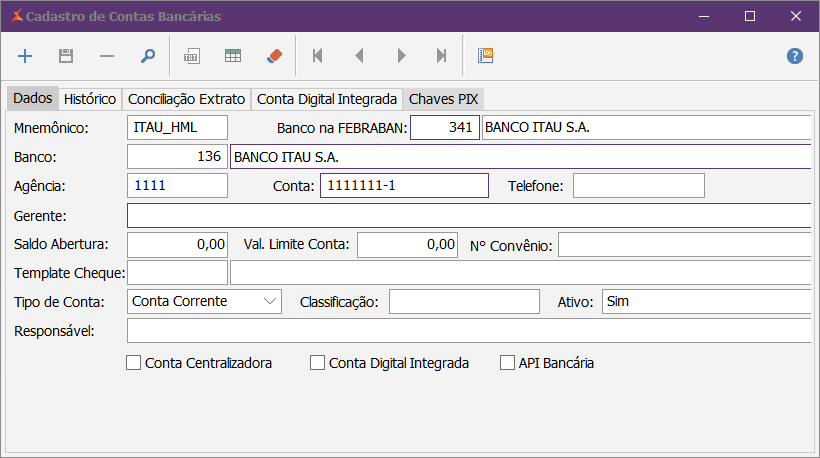This screenshot has height=458, width=820.
Task: Click the FEBRABAN bank name field
Action: pos(647,128)
